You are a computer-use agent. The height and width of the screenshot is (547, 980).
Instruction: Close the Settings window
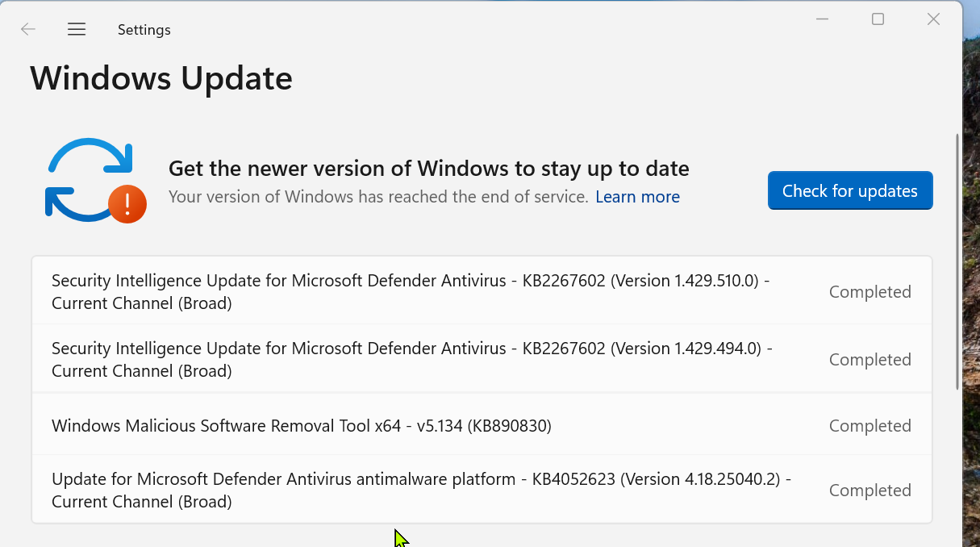(933, 19)
